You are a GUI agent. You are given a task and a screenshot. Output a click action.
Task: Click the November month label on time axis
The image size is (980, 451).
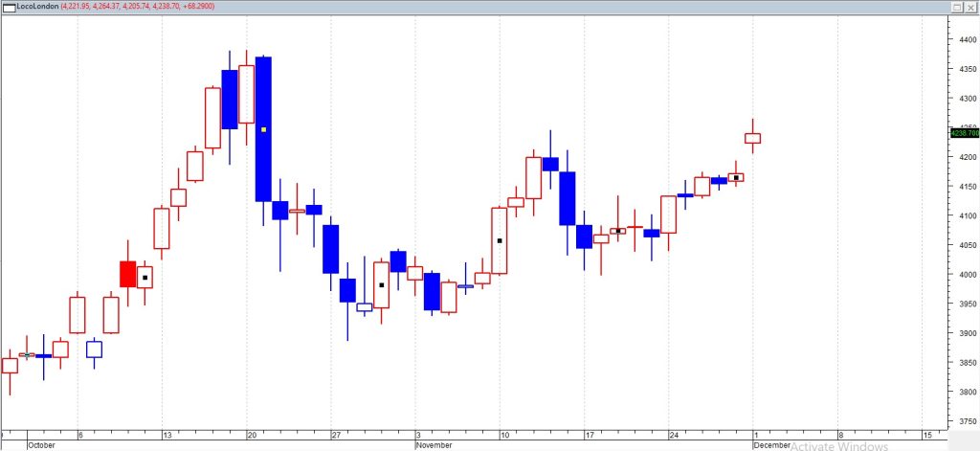tap(434, 445)
